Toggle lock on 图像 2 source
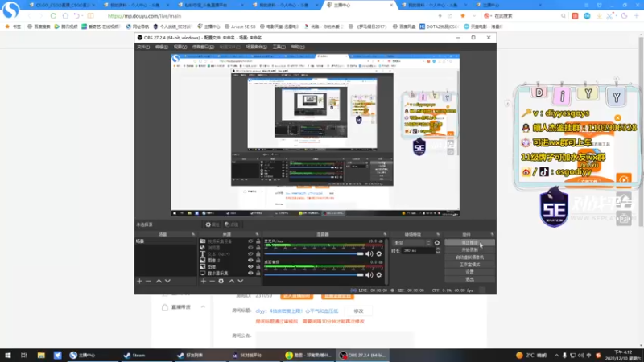644x362 pixels. click(x=258, y=260)
